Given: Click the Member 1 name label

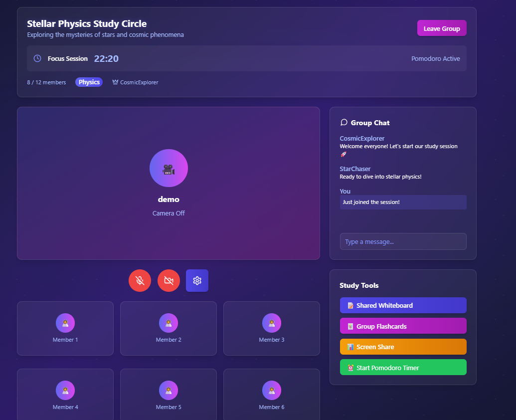Looking at the screenshot, I should tap(65, 340).
